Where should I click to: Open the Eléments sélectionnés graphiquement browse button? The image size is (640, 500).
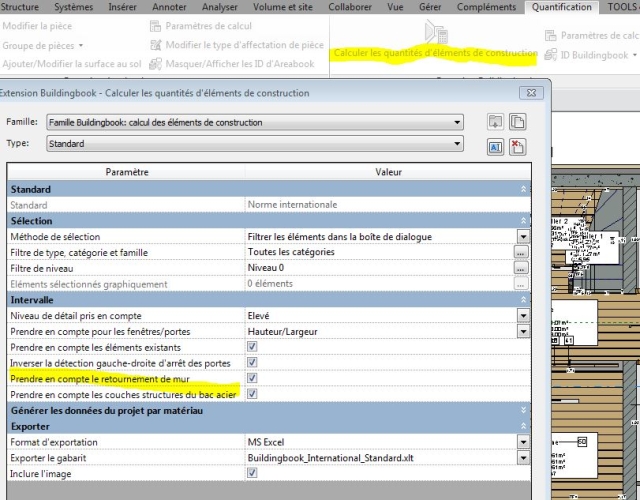click(520, 284)
